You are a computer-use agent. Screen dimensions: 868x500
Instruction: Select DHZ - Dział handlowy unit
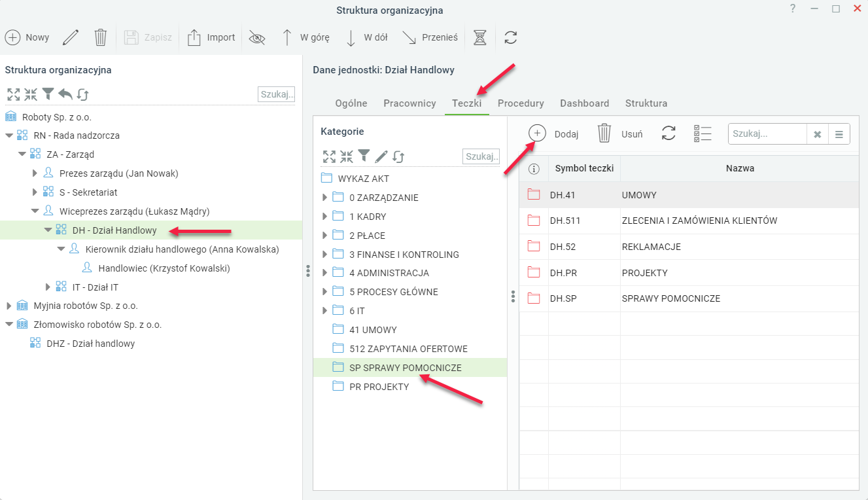[91, 344]
